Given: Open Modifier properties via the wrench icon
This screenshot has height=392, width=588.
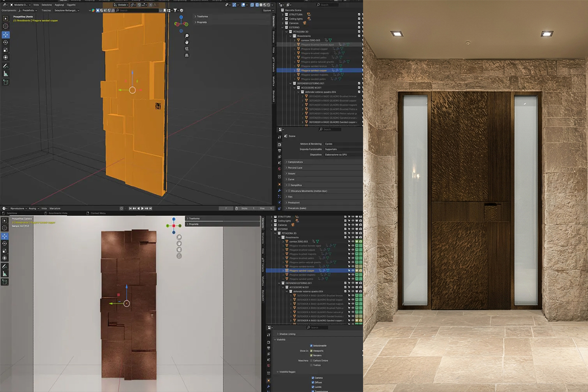Looking at the screenshot, I should click(279, 191).
